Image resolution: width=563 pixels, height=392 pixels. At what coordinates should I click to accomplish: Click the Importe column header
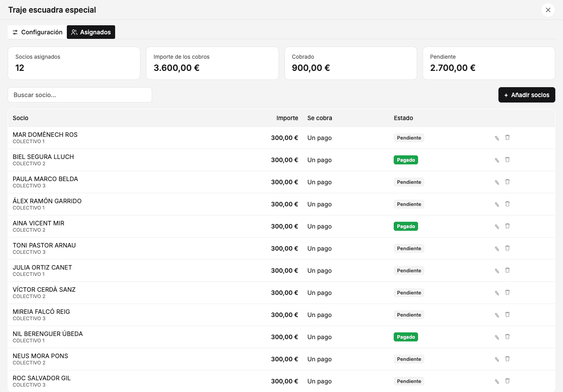pyautogui.click(x=287, y=118)
